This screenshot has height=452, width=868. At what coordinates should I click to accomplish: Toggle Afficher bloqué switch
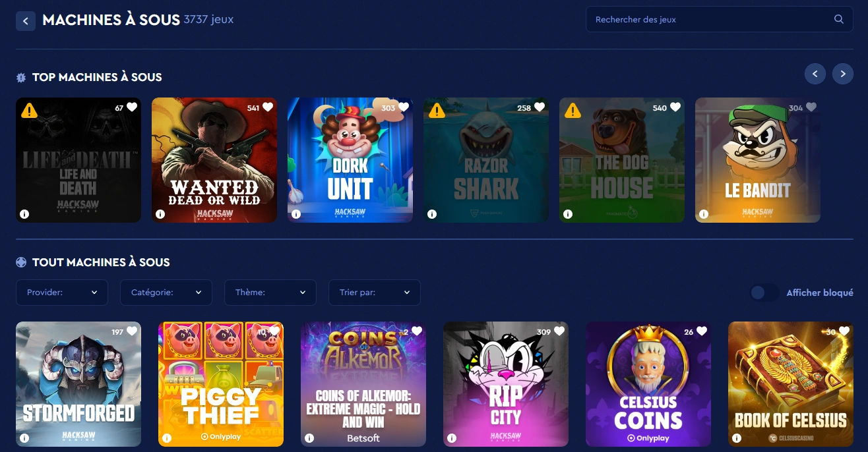point(765,293)
